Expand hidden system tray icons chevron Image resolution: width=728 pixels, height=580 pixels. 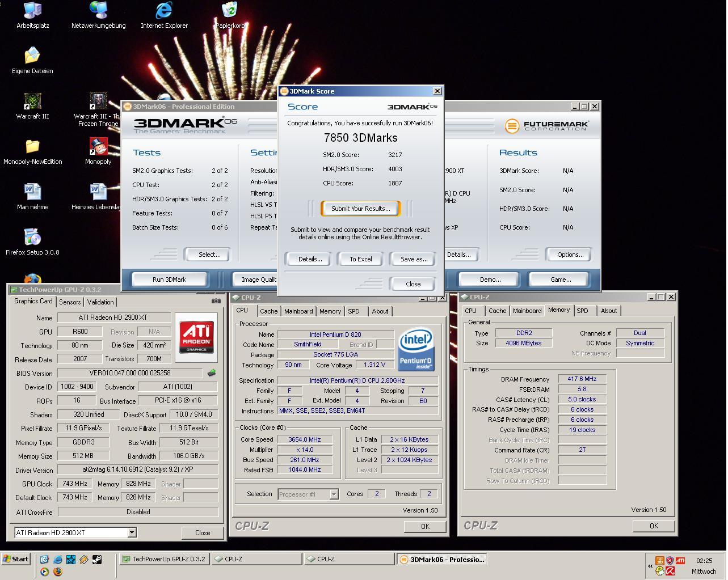pos(650,566)
